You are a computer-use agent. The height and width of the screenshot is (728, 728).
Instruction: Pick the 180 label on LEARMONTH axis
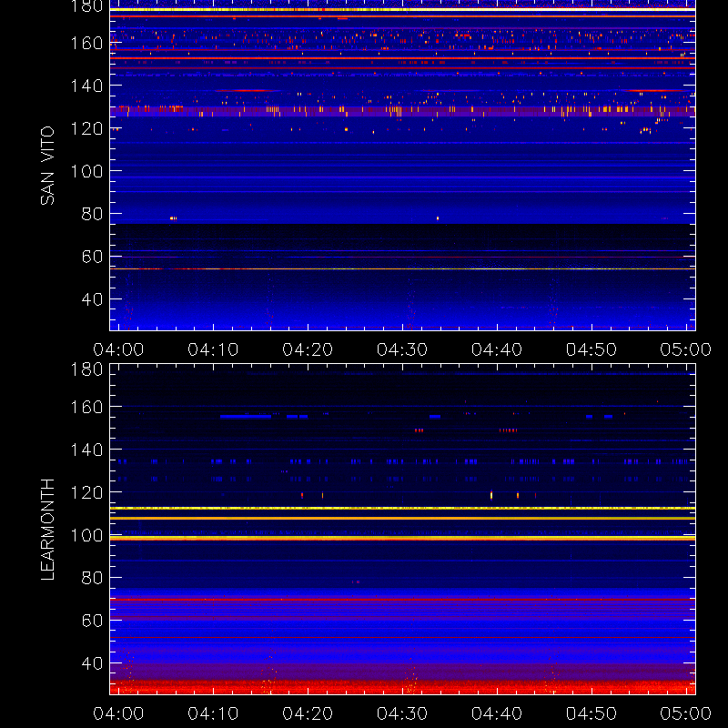[86, 369]
